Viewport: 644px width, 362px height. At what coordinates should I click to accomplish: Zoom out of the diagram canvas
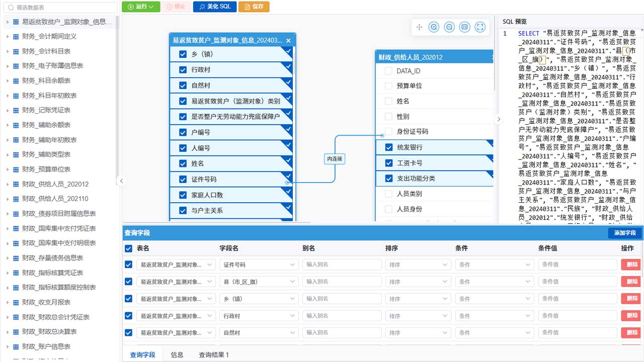tap(449, 27)
